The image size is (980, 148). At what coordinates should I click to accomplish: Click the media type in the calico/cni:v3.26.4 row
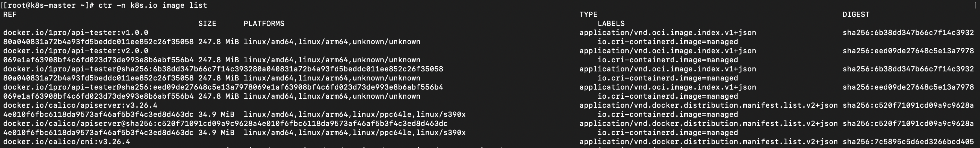tap(708, 142)
